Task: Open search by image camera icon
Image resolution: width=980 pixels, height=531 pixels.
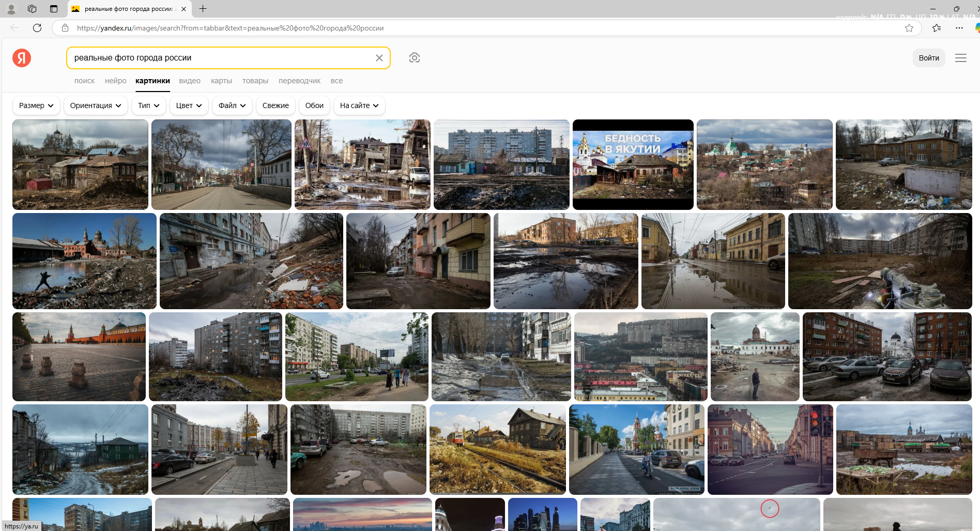Action: [x=414, y=58]
